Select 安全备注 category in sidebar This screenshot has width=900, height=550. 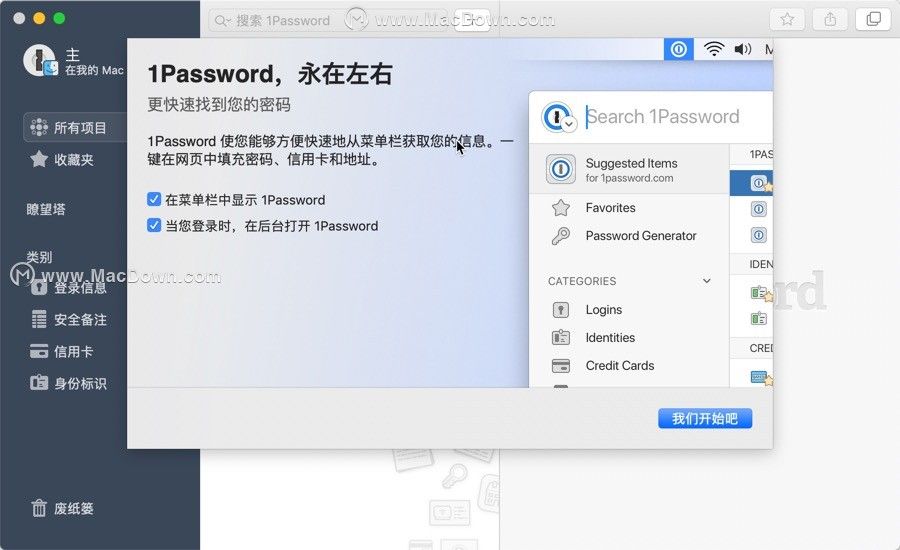point(69,319)
